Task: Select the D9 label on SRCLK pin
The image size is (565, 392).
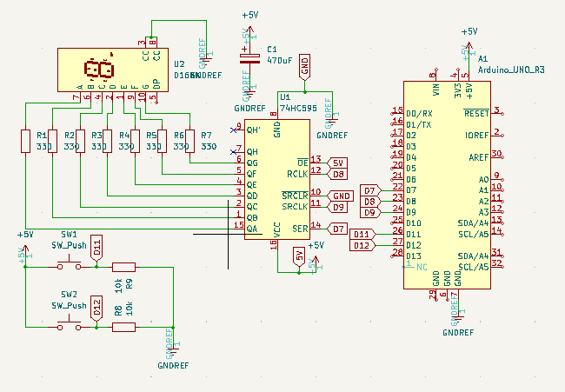Action: point(337,207)
